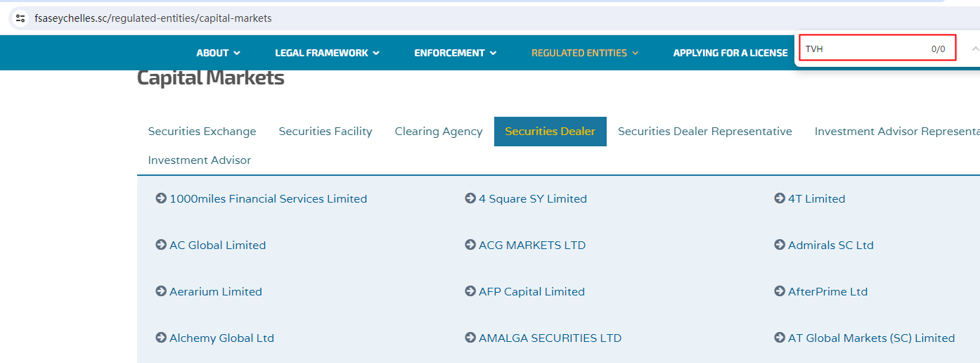
Task: Expand the ABOUT dropdown menu
Action: [x=218, y=53]
